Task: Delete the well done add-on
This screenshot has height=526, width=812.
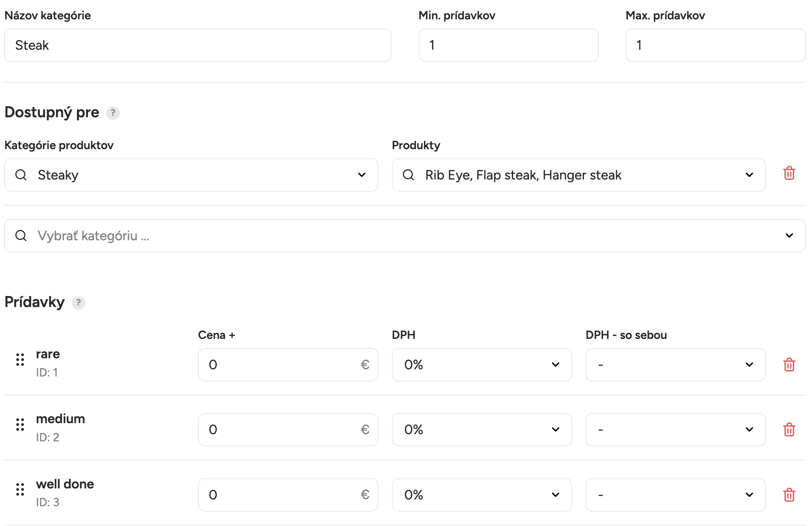Action: (789, 495)
